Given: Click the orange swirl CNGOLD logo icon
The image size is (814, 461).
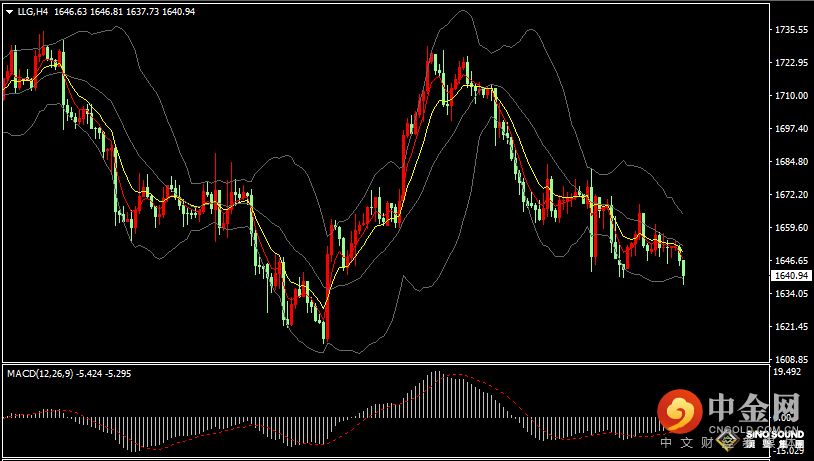Looking at the screenshot, I should (x=680, y=411).
